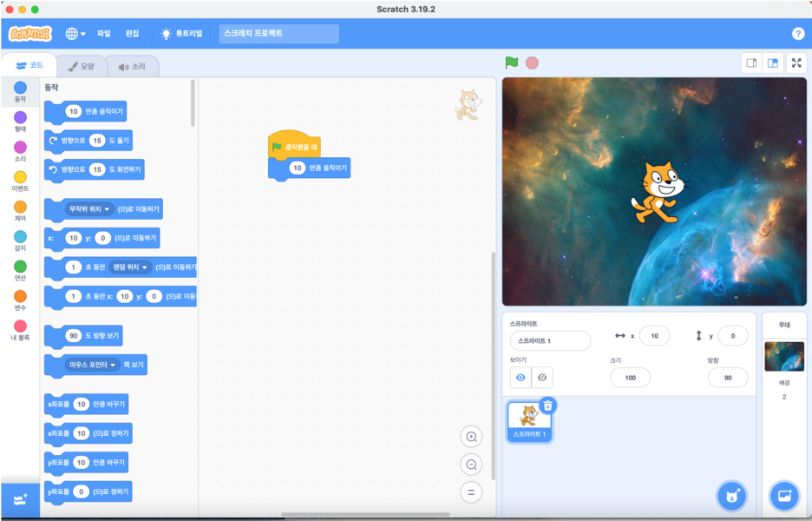Viewport: 812px width, 521px height.
Task: Open help question mark icon
Action: point(798,34)
